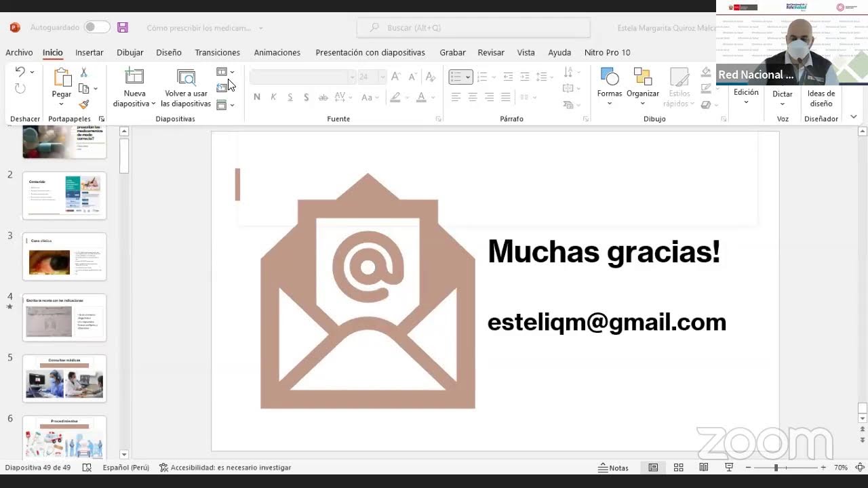
Task: Toggle center text alignment
Action: [473, 97]
